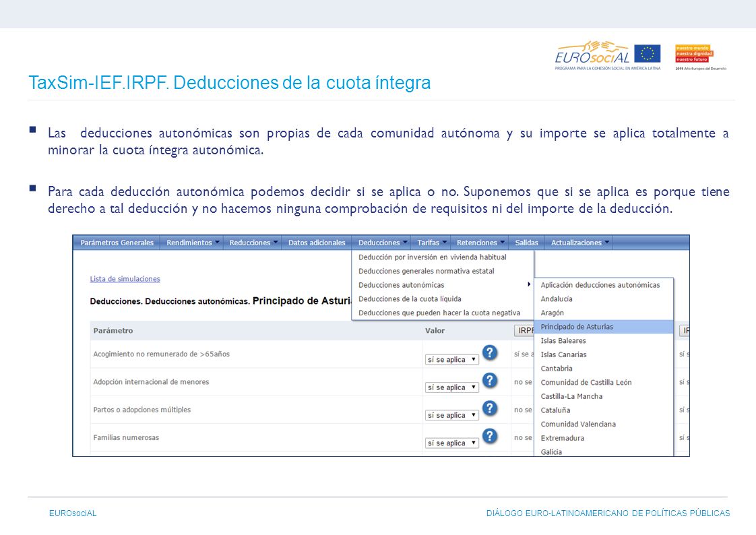756x535 pixels.
Task: Open help for Acogimiento no remunerado row
Action: click(x=490, y=353)
